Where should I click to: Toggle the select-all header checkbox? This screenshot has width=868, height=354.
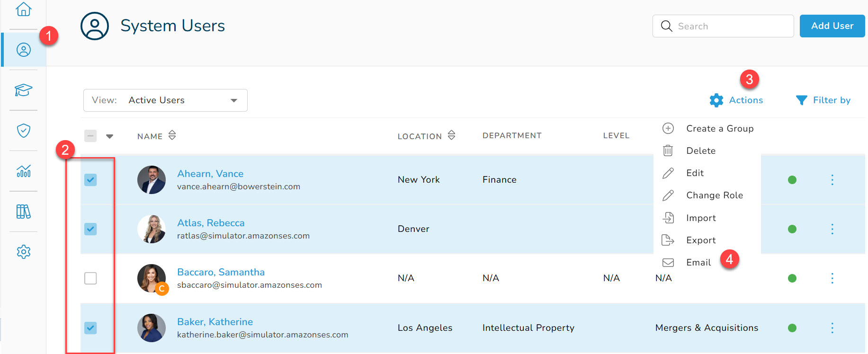pyautogui.click(x=90, y=136)
